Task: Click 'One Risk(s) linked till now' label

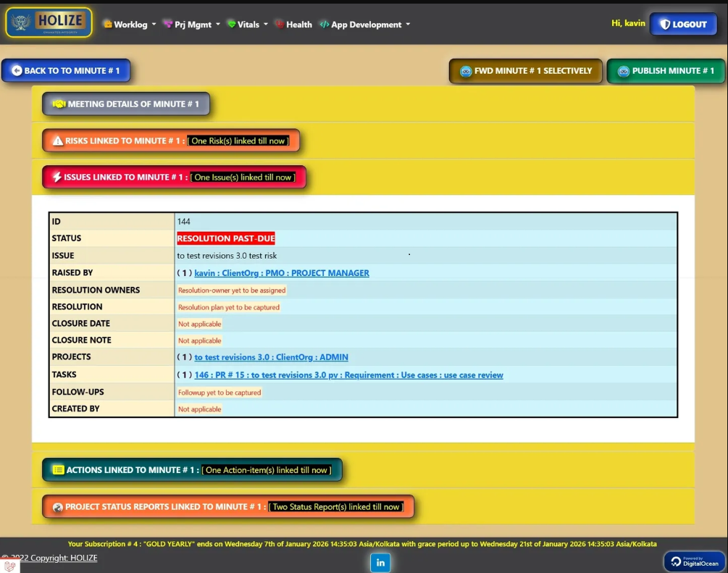Action: point(238,141)
